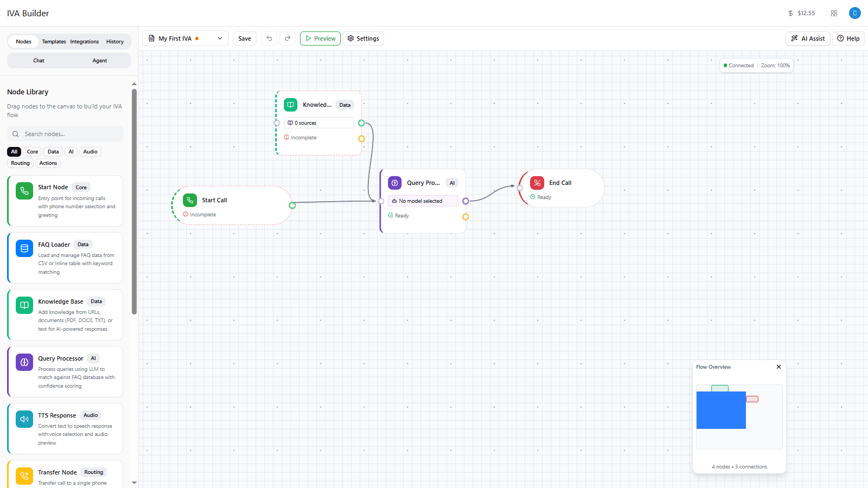Click the TTS Response speaker icon
868x488 pixels.
(x=24, y=419)
